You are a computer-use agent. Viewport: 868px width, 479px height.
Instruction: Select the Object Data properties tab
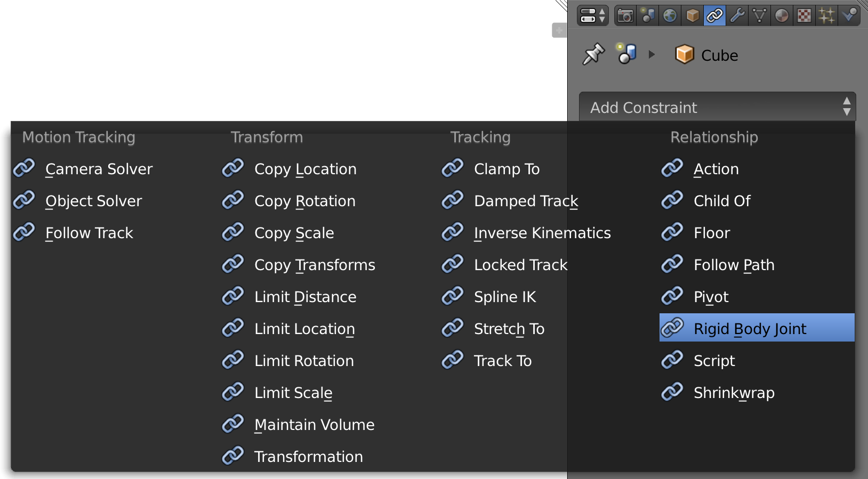(x=759, y=15)
